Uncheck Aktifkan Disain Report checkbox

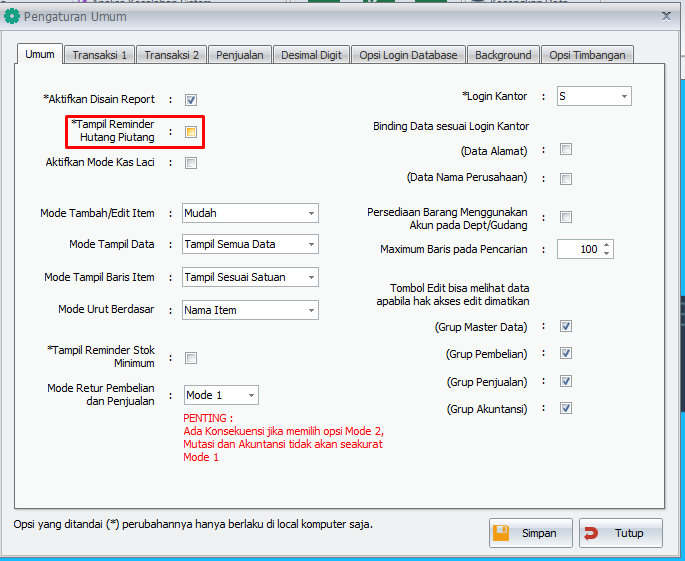[x=191, y=100]
